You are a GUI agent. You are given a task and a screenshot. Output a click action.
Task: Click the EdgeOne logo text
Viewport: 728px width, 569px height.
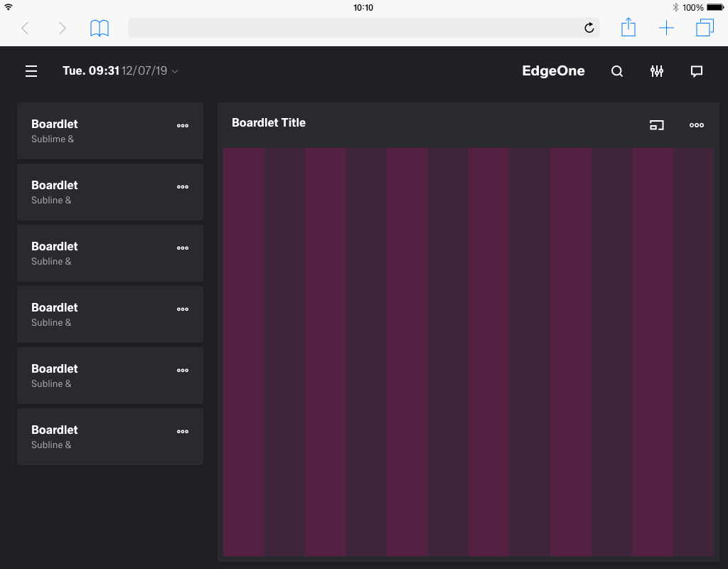pos(553,71)
